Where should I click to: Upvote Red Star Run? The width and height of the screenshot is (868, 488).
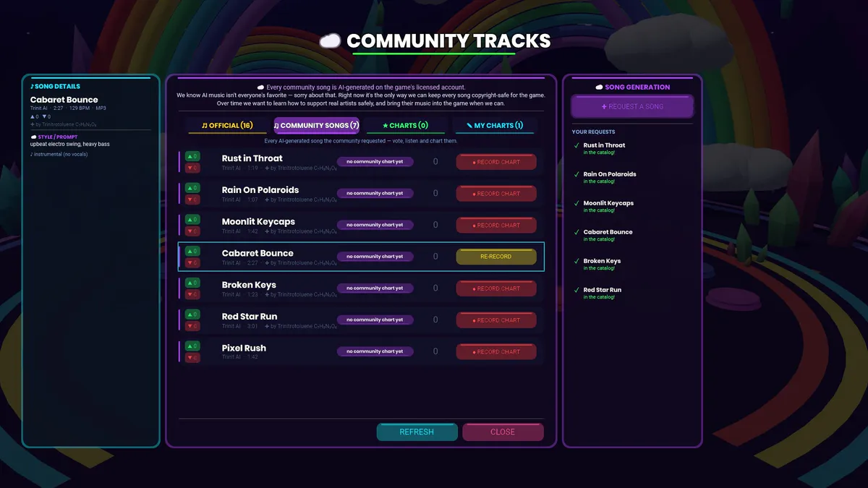tap(192, 314)
